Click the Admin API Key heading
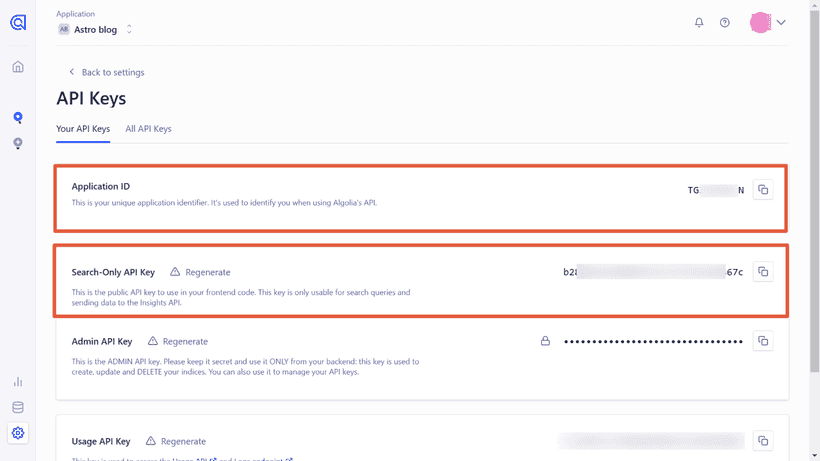Screen dimensions: 820x461 coord(102,341)
